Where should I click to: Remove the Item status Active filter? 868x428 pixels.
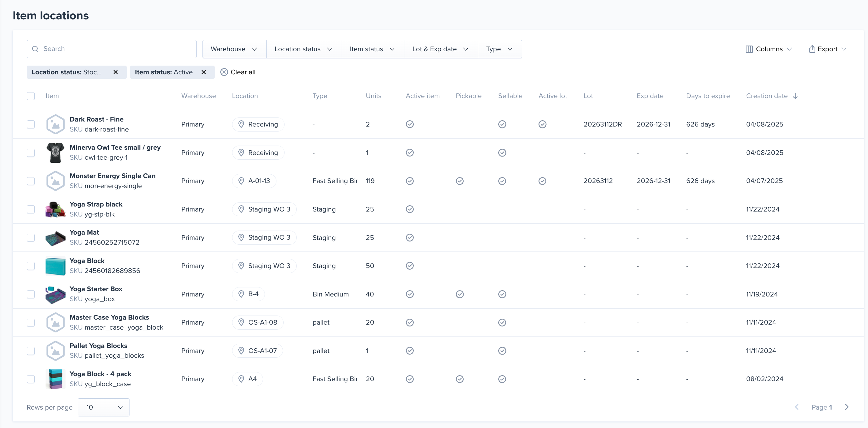tap(203, 72)
